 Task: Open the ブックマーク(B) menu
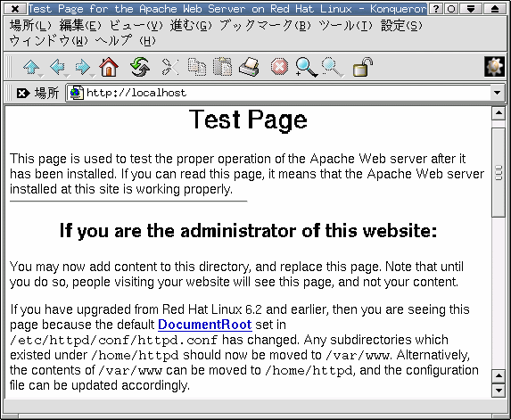click(265, 26)
